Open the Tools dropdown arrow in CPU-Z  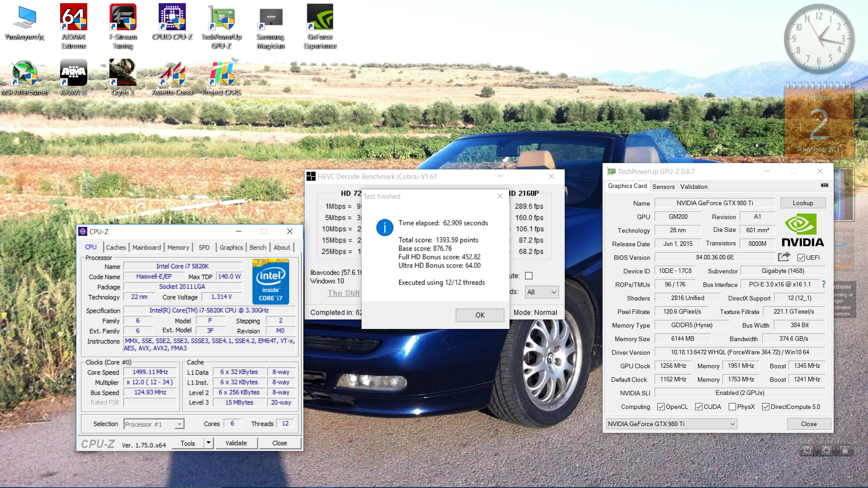point(208,443)
